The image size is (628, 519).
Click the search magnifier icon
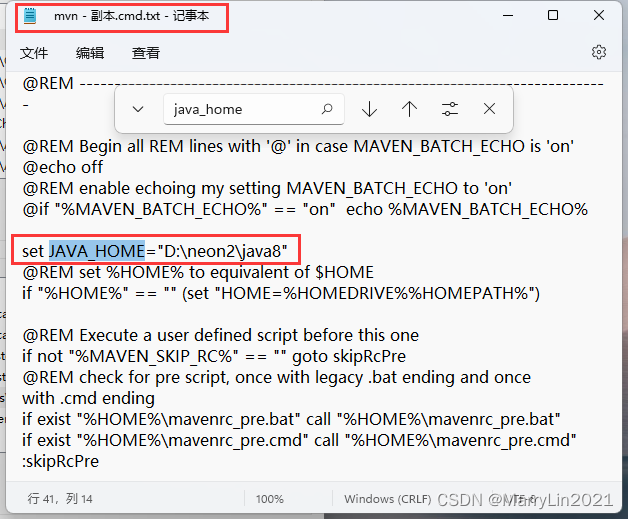click(327, 109)
